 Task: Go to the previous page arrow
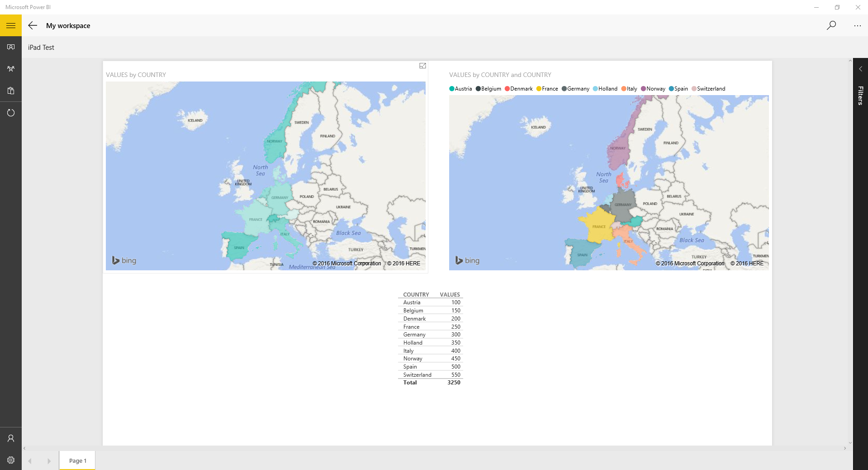30,461
